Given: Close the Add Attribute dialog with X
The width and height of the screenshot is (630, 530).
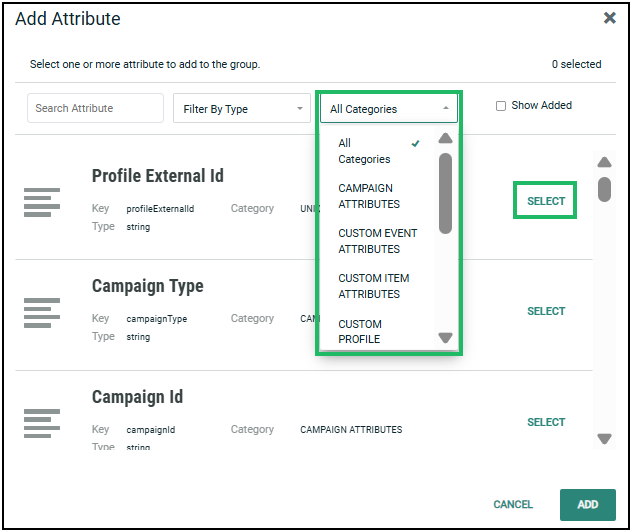Looking at the screenshot, I should click(609, 18).
